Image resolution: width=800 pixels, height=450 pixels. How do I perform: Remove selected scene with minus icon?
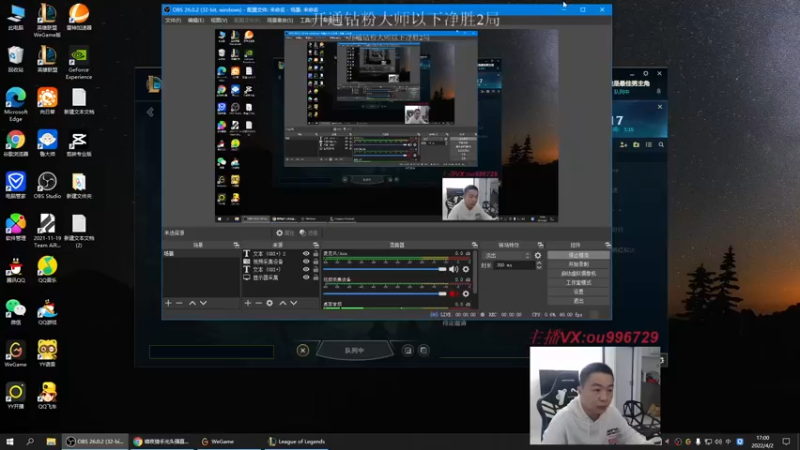pyautogui.click(x=179, y=303)
